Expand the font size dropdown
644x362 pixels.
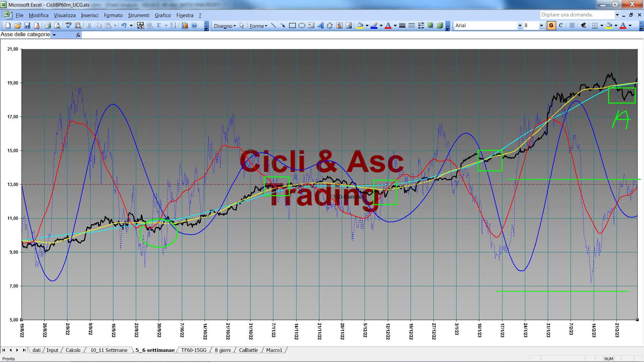click(541, 25)
